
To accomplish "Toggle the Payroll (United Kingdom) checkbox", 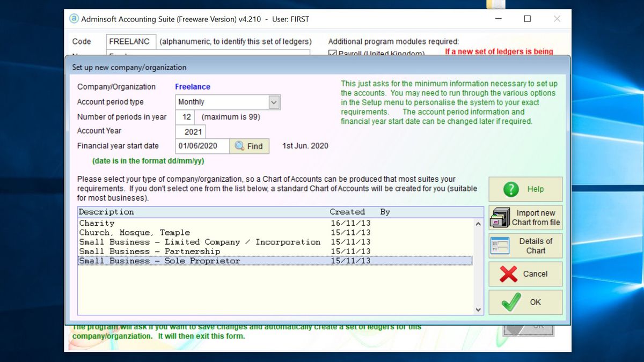I will click(x=333, y=54).
